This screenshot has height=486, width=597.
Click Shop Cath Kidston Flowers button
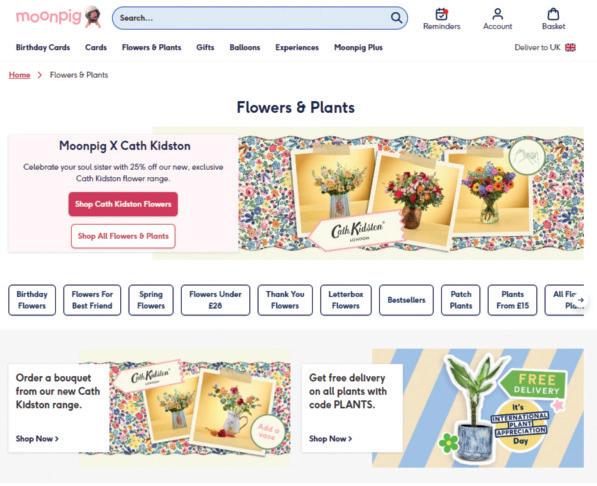(x=123, y=204)
